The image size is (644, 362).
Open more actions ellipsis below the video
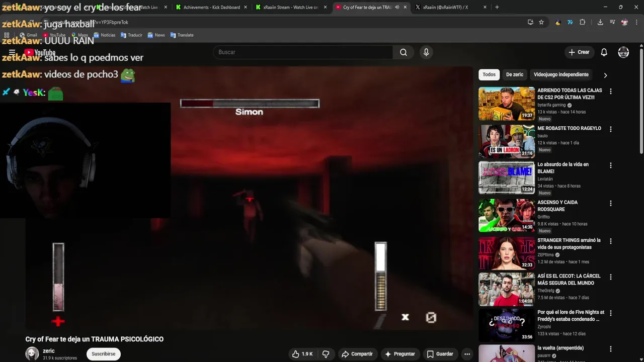467,354
